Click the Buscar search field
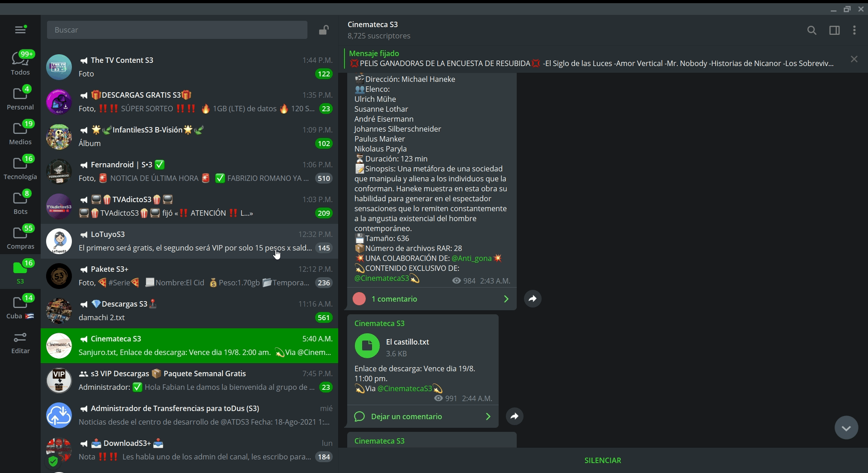The height and width of the screenshot is (473, 868). coord(177,30)
